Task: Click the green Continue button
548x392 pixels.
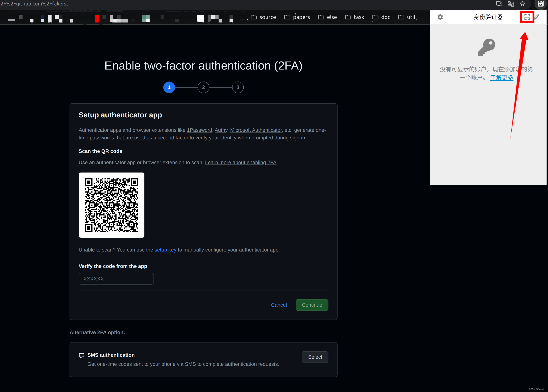Action: [x=312, y=305]
